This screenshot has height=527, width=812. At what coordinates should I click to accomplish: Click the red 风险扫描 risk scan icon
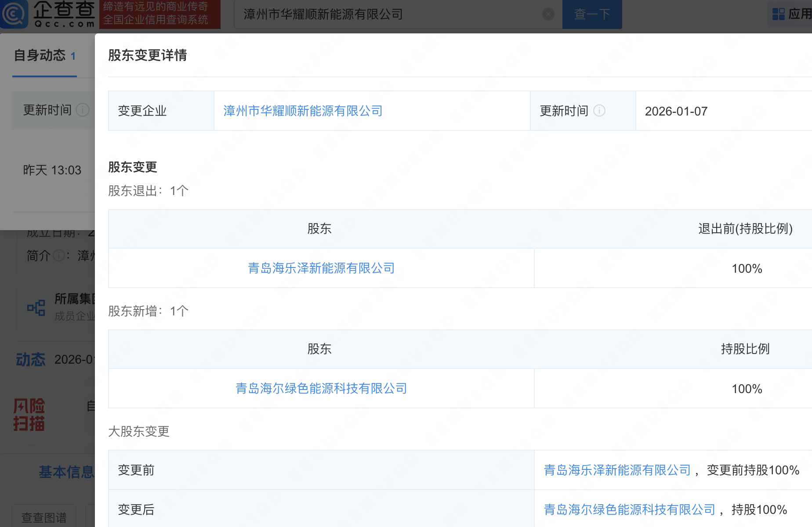[x=29, y=413]
